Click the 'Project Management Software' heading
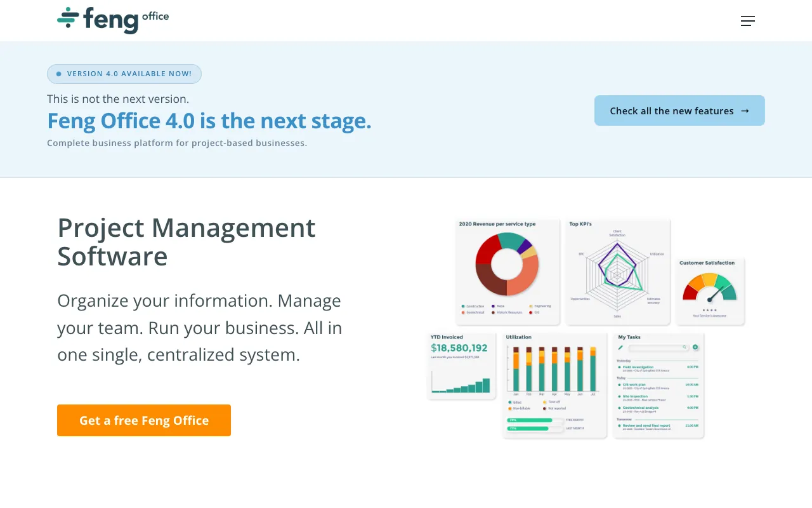 tap(187, 242)
